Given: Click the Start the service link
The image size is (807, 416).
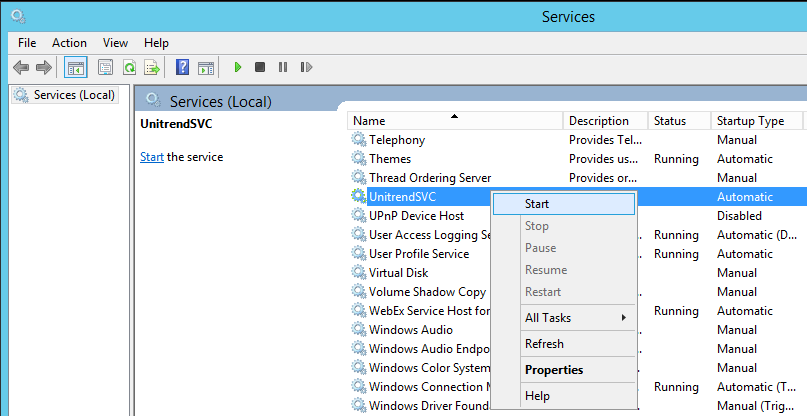Looking at the screenshot, I should pyautogui.click(x=152, y=157).
